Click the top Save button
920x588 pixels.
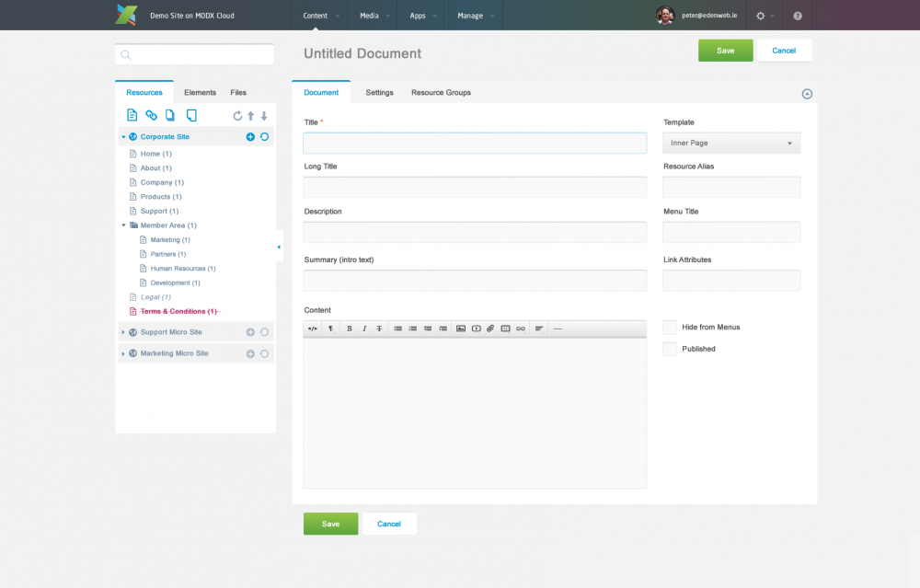(725, 51)
